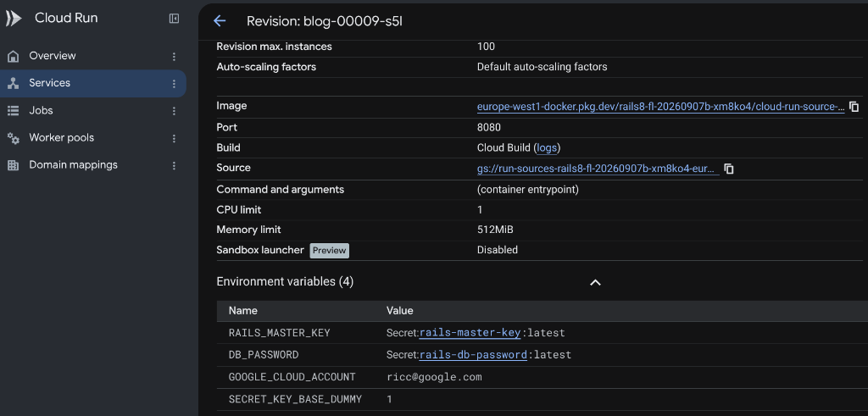
Task: Open more options for Worker pools
Action: click(174, 138)
